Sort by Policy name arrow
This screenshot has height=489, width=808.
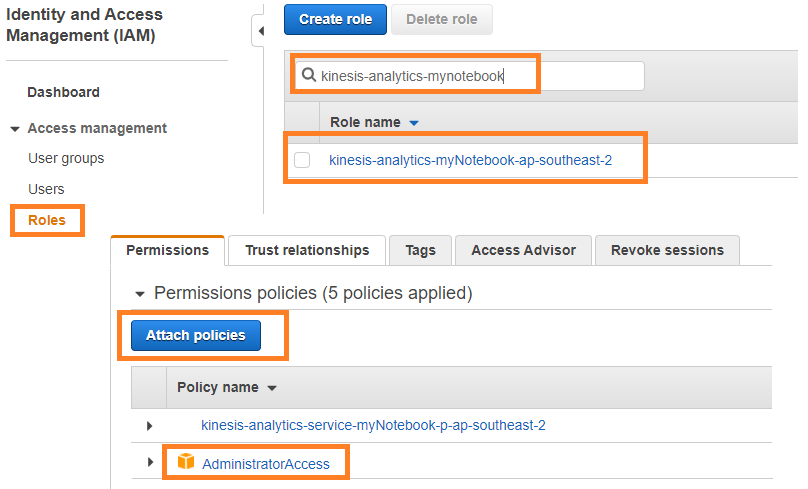click(x=272, y=388)
